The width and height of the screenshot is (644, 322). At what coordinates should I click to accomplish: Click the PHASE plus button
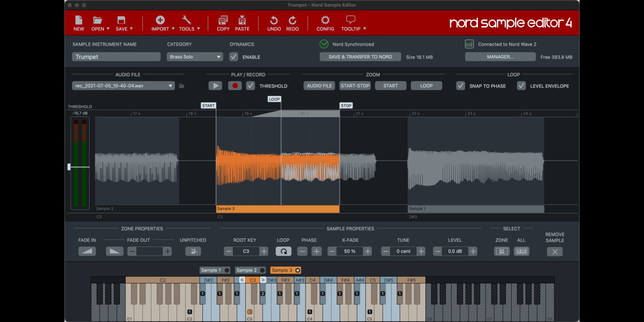[317, 251]
